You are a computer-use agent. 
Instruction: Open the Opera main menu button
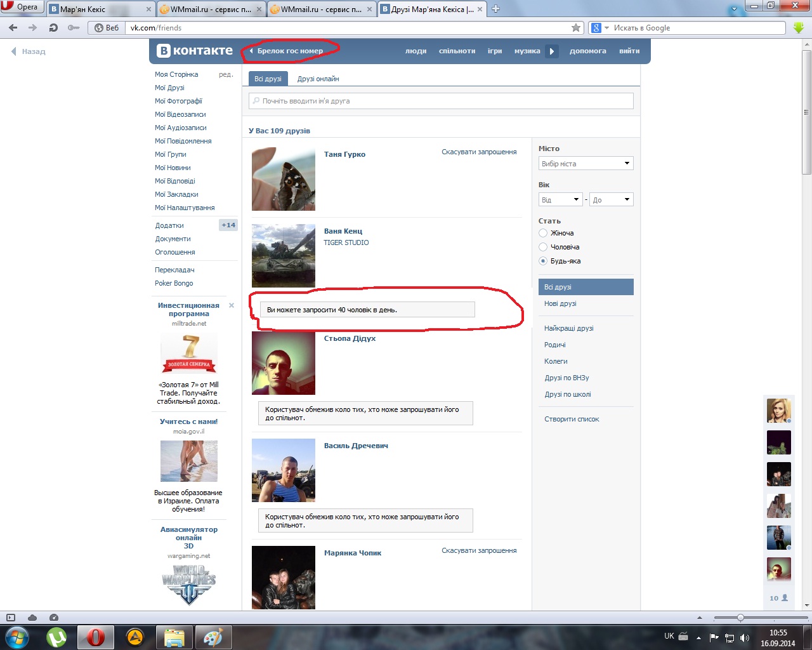(x=21, y=7)
